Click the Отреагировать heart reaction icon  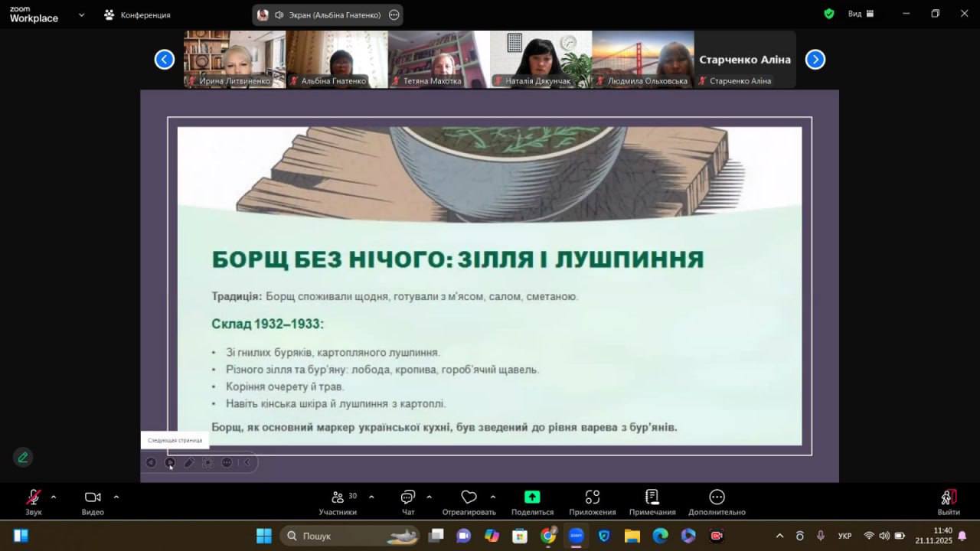[x=469, y=497]
